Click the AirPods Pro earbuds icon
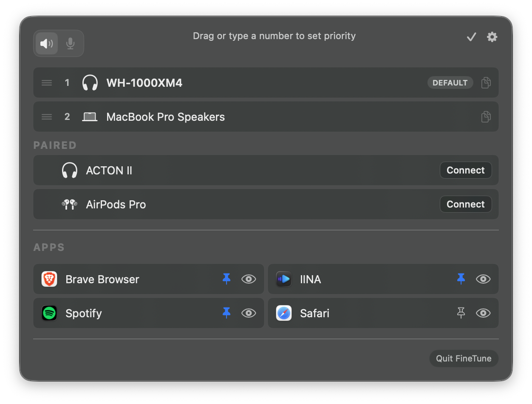The image size is (532, 404). click(69, 204)
